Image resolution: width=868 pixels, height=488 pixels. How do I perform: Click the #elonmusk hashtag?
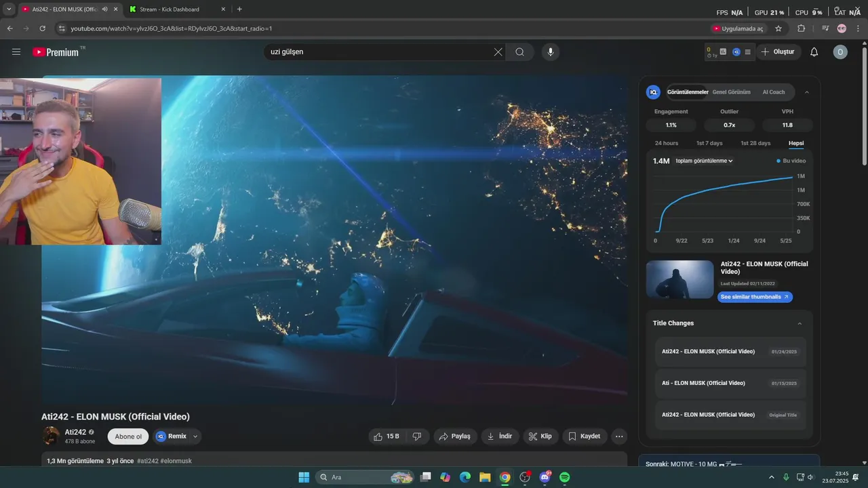[176, 461]
